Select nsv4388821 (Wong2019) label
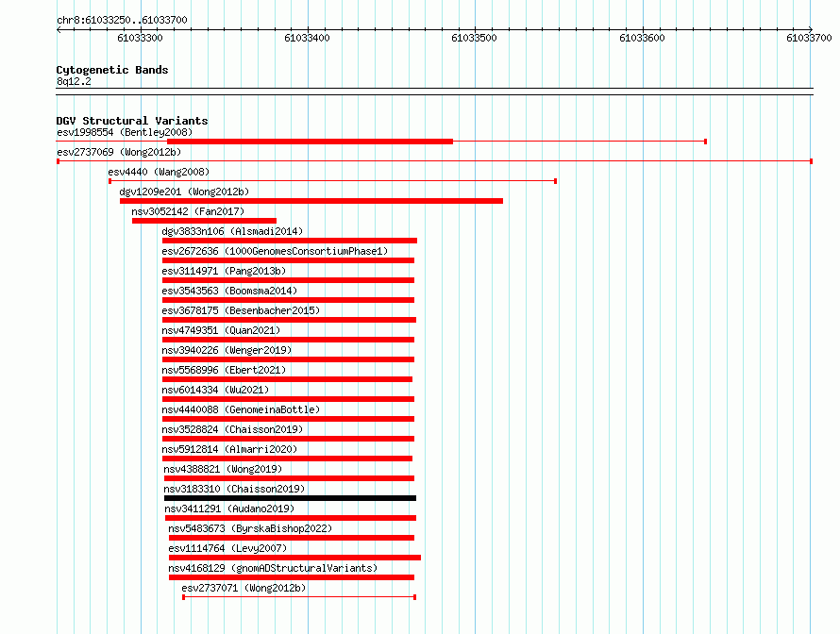 click(223, 469)
